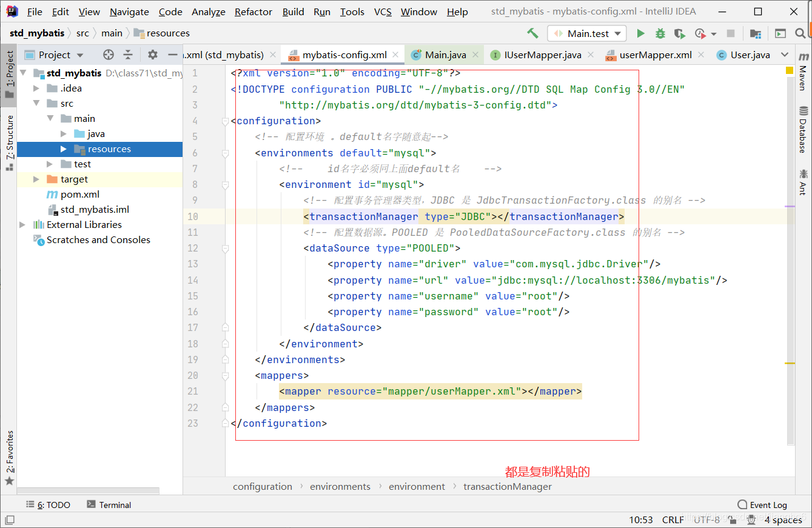This screenshot has height=528, width=812.
Task: Select std_mybatis.iml file
Action: pyautogui.click(x=95, y=210)
